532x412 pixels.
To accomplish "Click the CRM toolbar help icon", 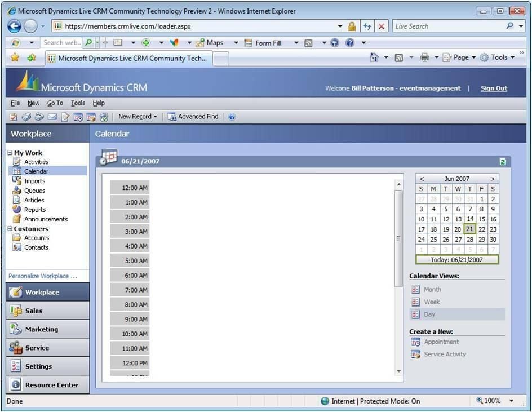I will (x=232, y=117).
